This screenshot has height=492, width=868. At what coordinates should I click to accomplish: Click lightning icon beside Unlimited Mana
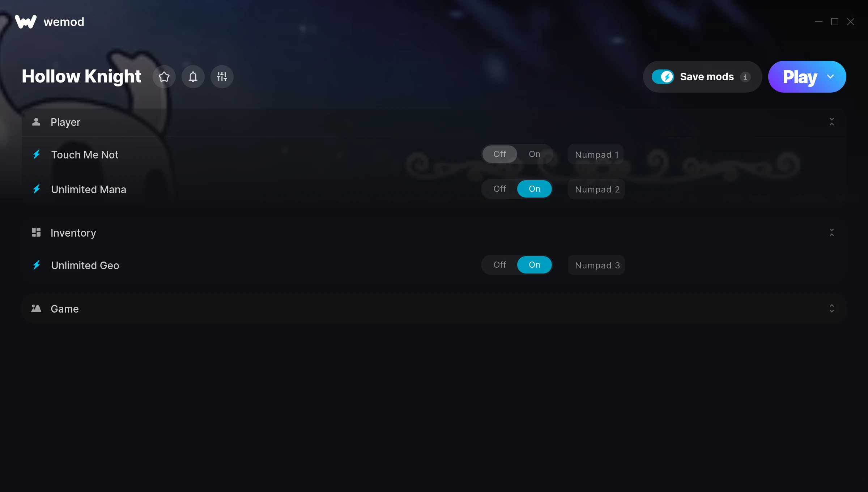[x=37, y=189]
